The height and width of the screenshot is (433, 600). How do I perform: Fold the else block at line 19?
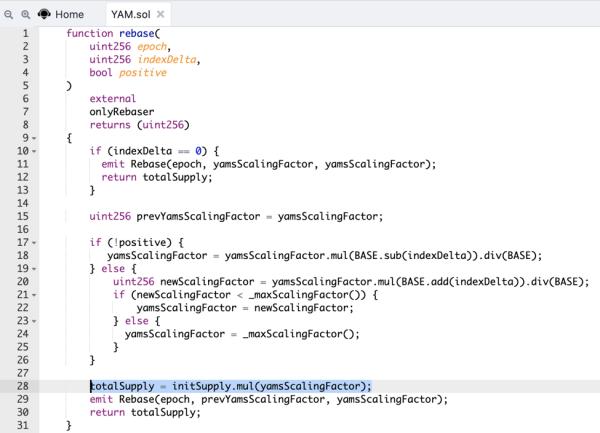(x=35, y=268)
